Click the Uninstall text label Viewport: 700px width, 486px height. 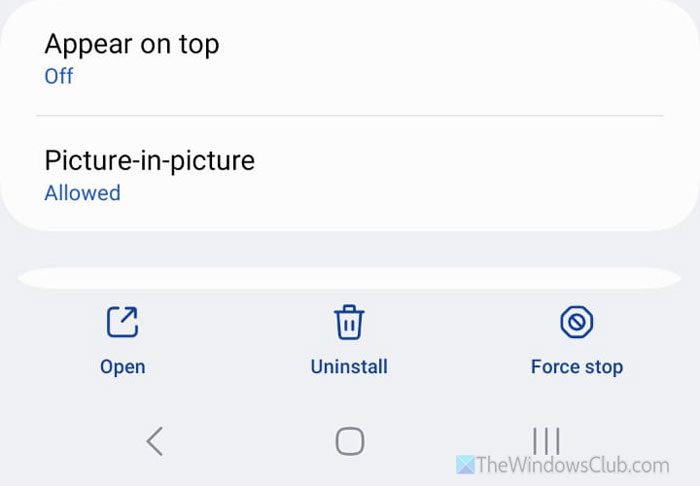click(349, 367)
